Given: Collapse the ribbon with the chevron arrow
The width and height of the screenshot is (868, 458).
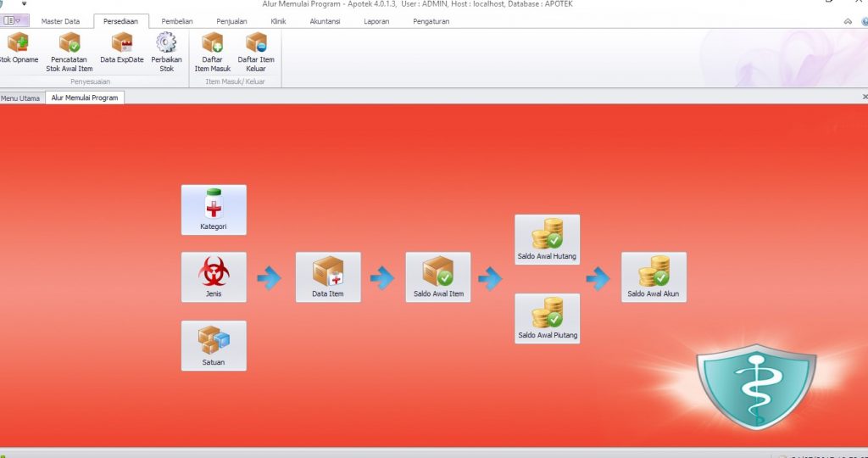Looking at the screenshot, I should coord(849,21).
